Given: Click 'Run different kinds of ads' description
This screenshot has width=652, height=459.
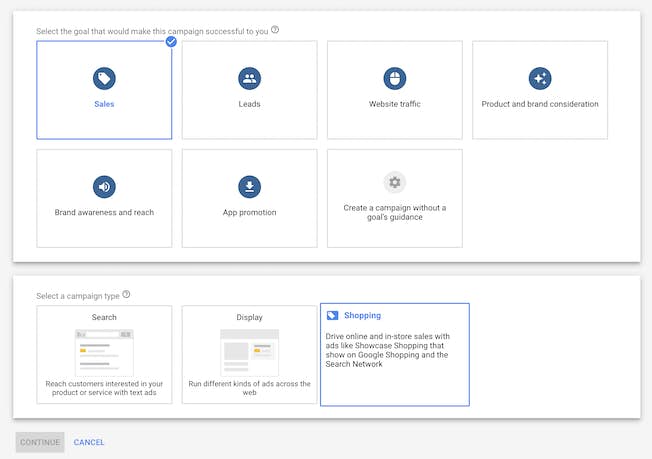Looking at the screenshot, I should (x=249, y=388).
